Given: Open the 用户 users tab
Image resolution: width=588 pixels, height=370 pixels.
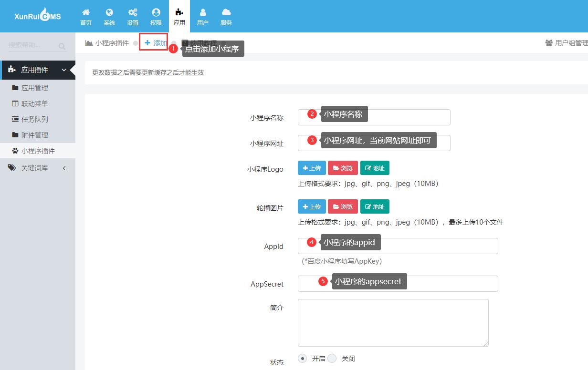Looking at the screenshot, I should 203,17.
